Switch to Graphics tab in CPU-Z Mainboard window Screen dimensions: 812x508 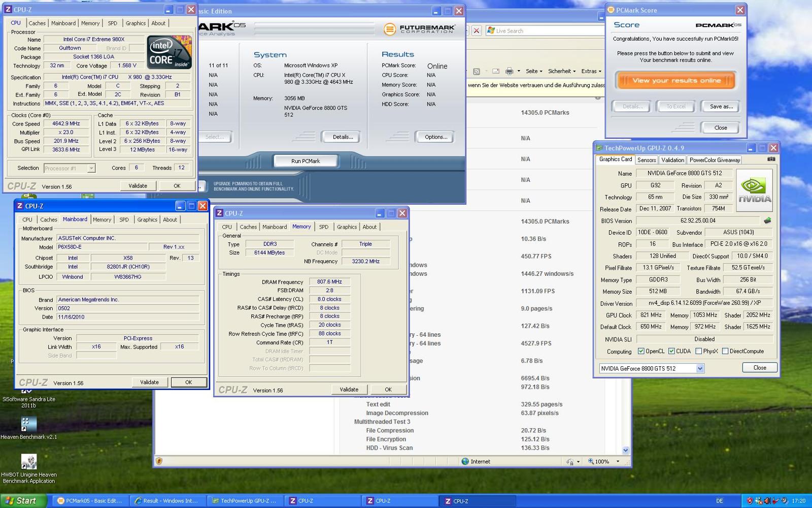pos(147,219)
